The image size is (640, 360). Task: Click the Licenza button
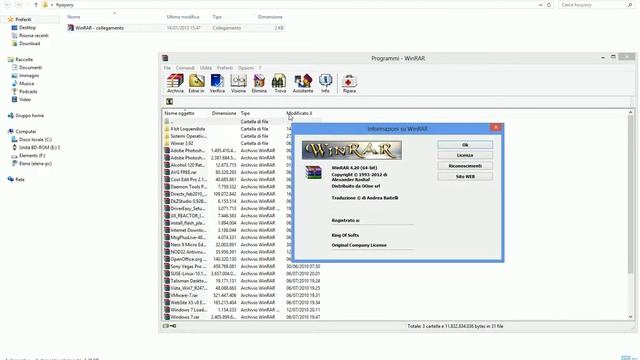[x=465, y=156]
